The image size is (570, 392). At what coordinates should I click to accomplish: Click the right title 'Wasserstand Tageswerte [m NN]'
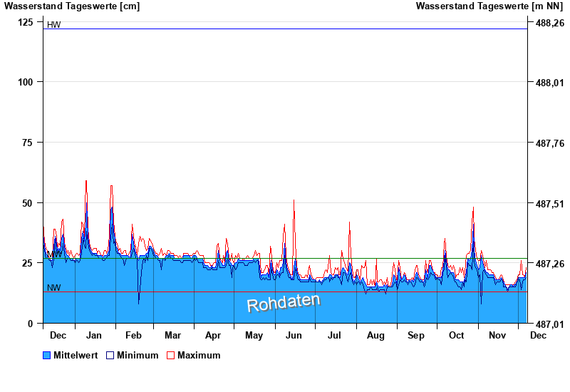(x=490, y=6)
